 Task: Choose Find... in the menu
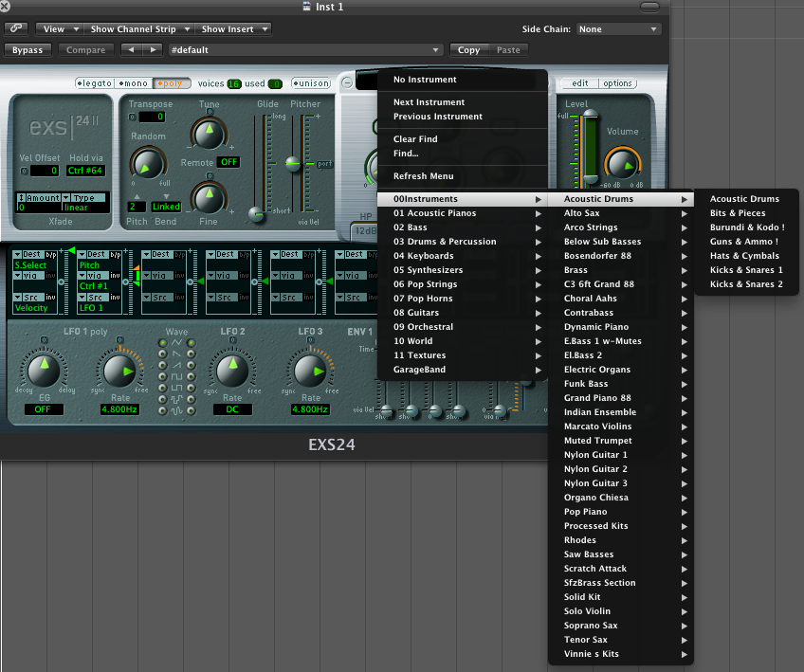[x=462, y=154]
